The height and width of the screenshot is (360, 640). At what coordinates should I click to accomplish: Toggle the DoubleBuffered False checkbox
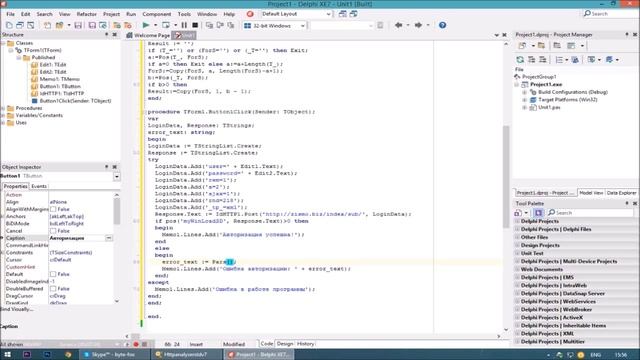point(53,289)
